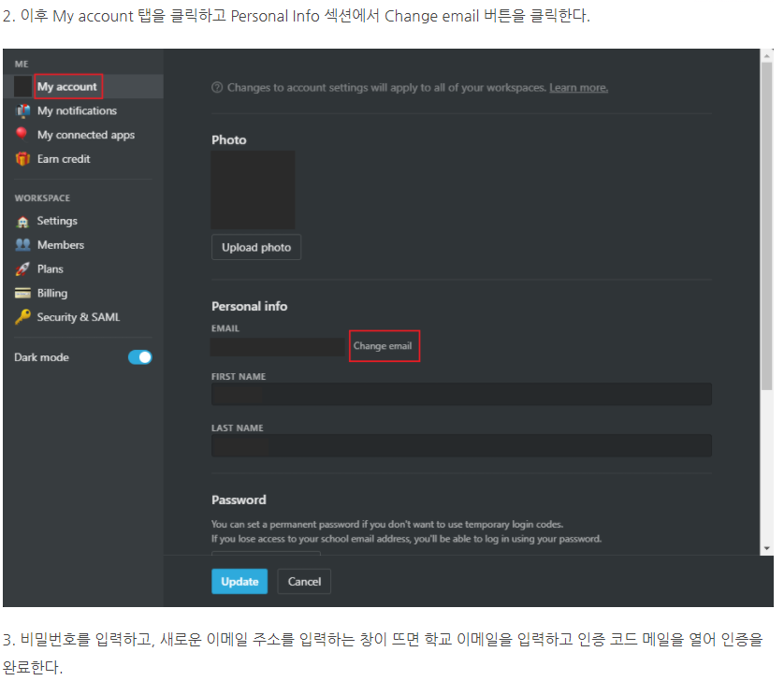The width and height of the screenshot is (784, 681).
Task: Click the people icon beside Members
Action: (x=22, y=244)
